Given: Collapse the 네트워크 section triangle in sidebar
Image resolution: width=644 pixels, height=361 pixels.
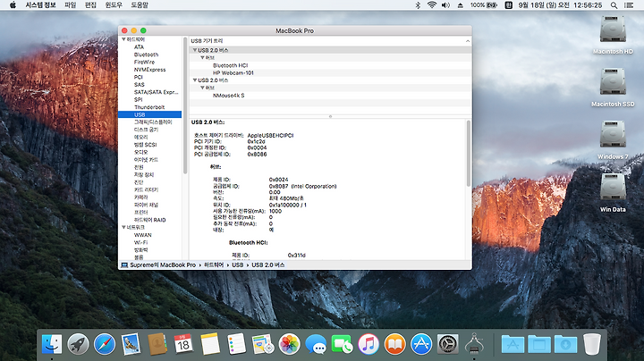Looking at the screenshot, I should coord(123,227).
